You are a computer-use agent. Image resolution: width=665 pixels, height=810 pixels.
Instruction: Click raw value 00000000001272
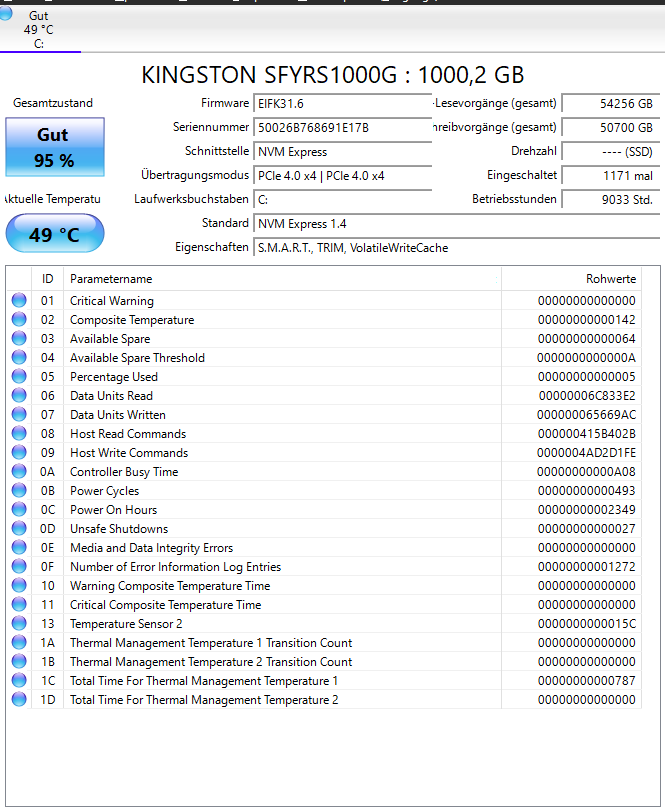tap(586, 567)
